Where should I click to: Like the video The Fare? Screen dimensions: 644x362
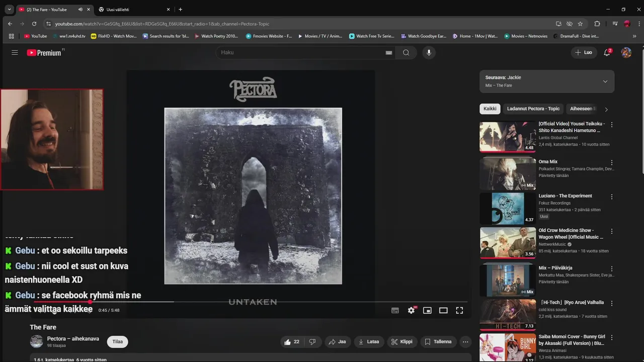tap(292, 342)
